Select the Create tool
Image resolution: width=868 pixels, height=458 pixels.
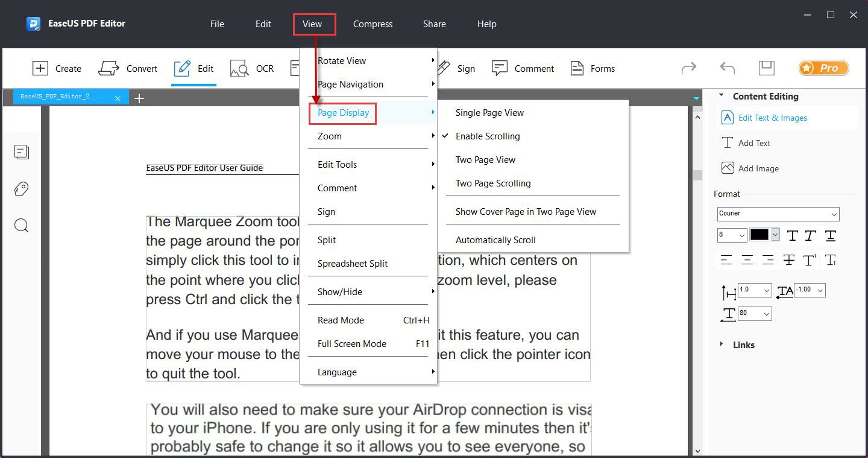point(57,68)
